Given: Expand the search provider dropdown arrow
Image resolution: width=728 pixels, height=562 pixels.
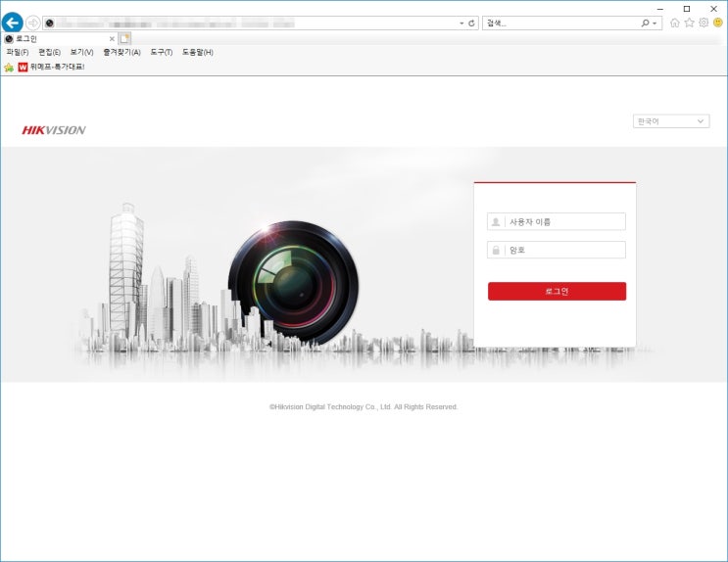Looking at the screenshot, I should pyautogui.click(x=655, y=23).
